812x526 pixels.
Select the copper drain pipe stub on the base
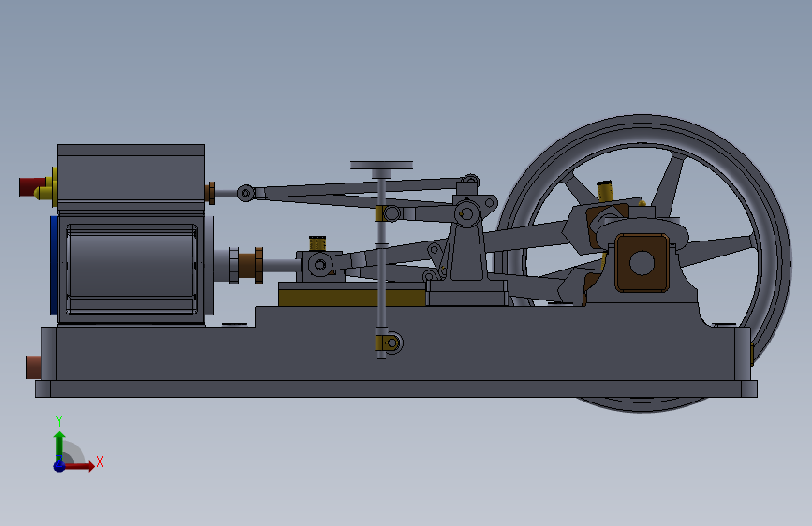click(34, 367)
